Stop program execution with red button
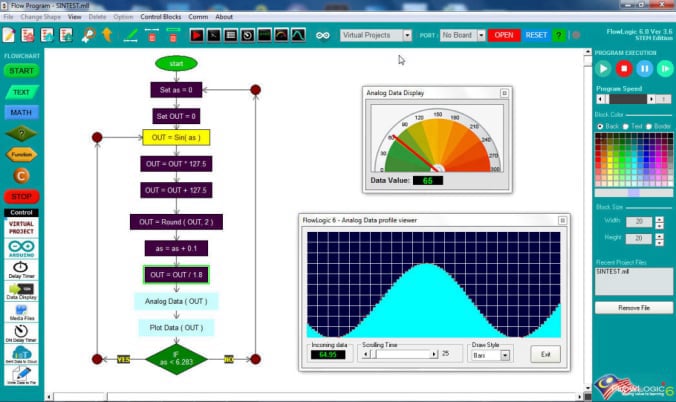Viewport: 676px width, 402px height. pos(624,69)
